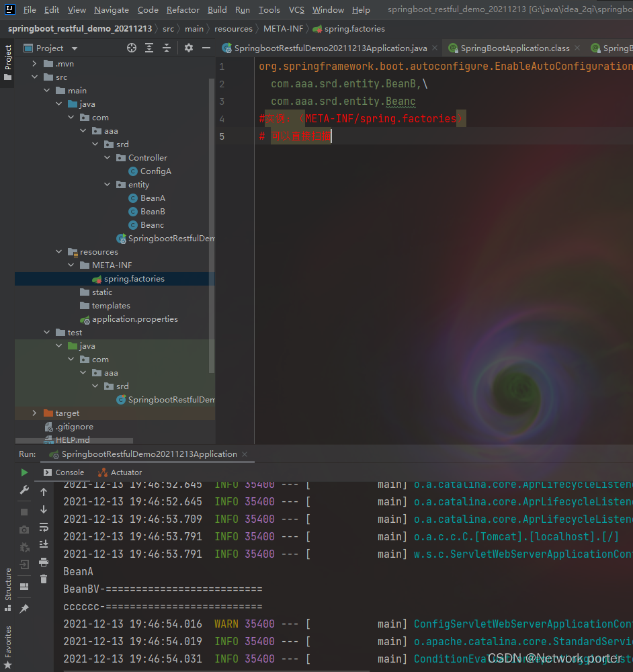Click META-INF in the breadcrumb
633x672 pixels.
pyautogui.click(x=284, y=29)
